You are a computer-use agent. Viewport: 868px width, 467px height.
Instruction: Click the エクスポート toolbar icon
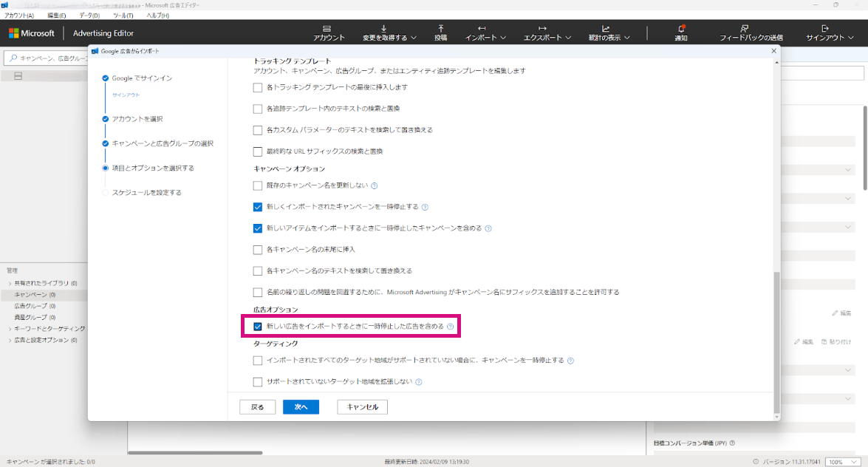(x=542, y=28)
